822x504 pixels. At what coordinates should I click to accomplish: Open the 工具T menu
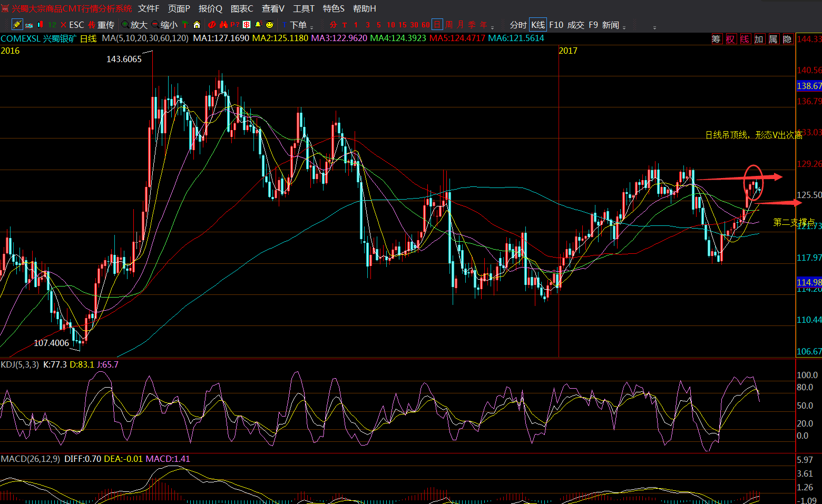(x=304, y=8)
